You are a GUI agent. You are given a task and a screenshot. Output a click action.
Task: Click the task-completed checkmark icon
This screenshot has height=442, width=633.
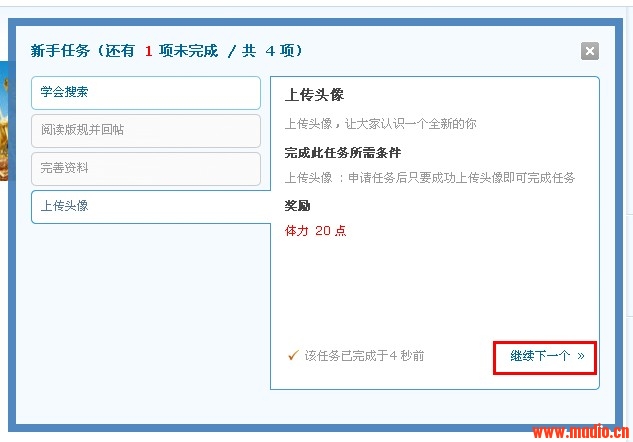tap(293, 355)
